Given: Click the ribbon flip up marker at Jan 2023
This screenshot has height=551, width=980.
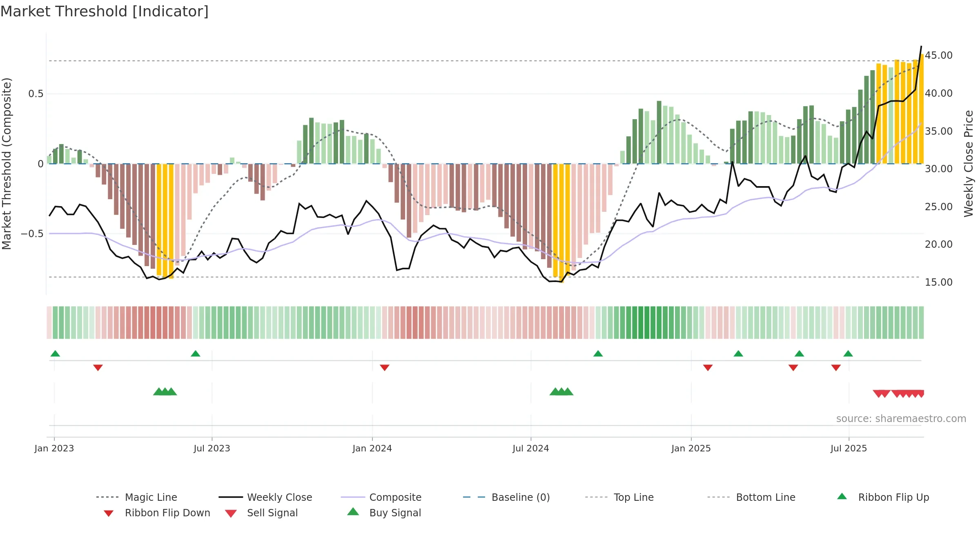Looking at the screenshot, I should [x=55, y=353].
